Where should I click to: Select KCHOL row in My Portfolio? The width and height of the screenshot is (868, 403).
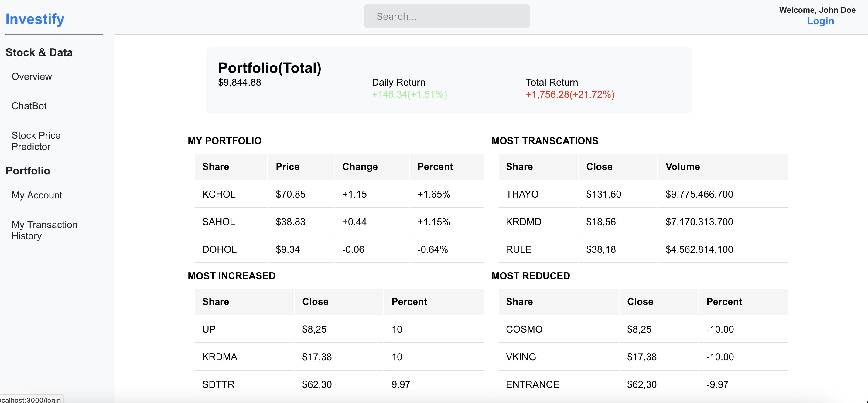(219, 194)
